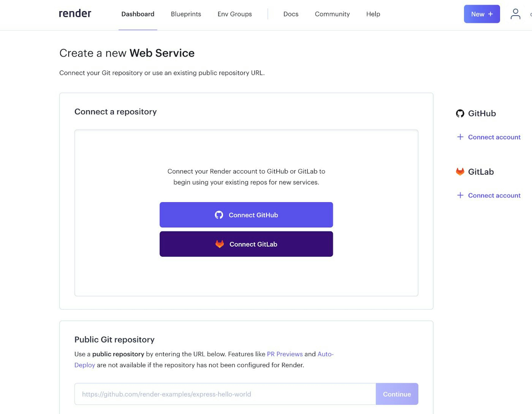Image resolution: width=532 pixels, height=414 pixels.
Task: Click the Community navigation item
Action: tap(332, 14)
